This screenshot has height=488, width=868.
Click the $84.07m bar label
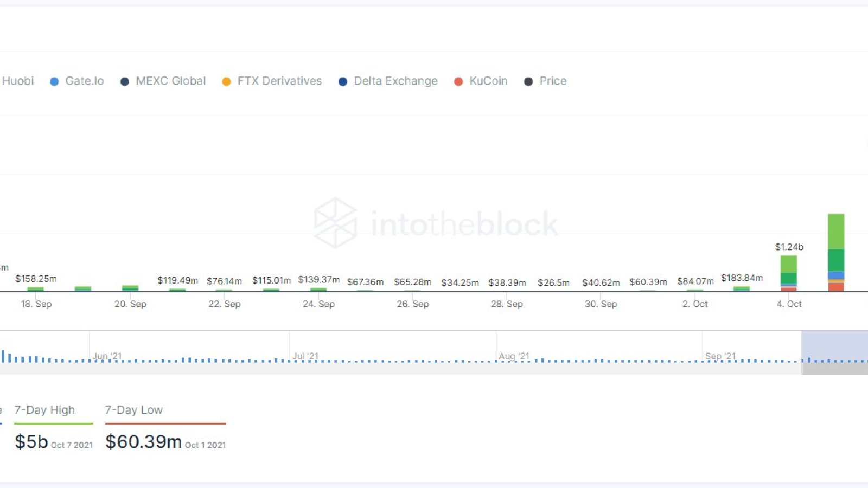[695, 281]
